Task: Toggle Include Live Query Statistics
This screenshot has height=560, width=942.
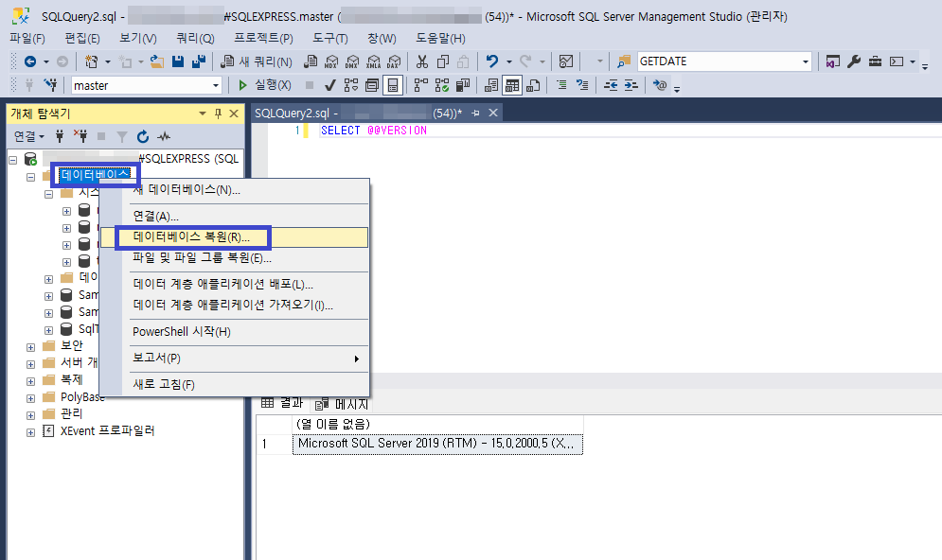Action: [442, 85]
